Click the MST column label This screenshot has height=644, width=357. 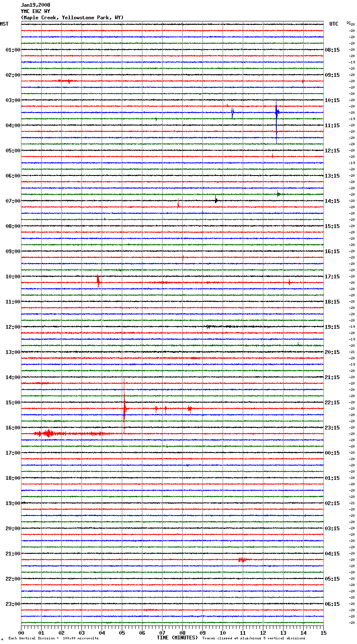tap(4, 24)
